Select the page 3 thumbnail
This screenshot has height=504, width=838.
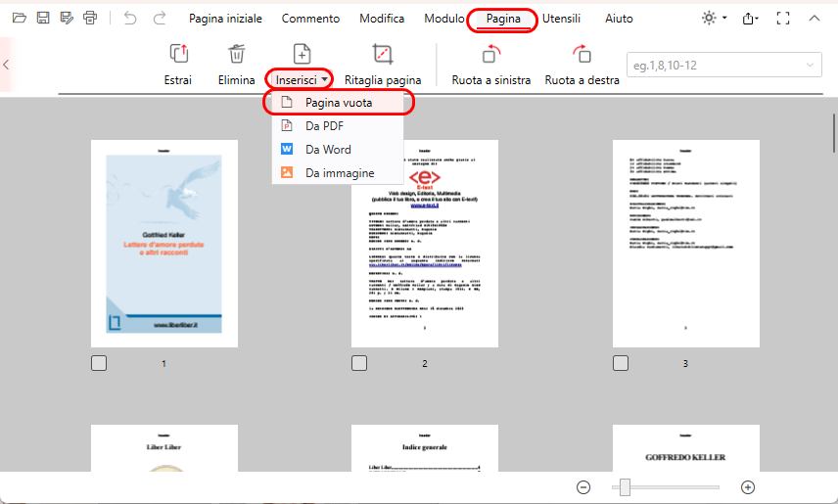(685, 244)
